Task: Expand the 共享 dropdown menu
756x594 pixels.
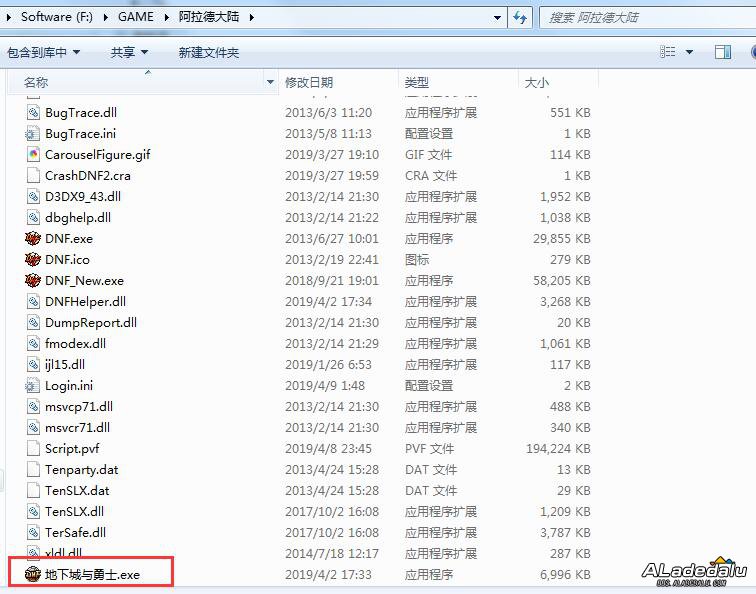Action: (129, 52)
